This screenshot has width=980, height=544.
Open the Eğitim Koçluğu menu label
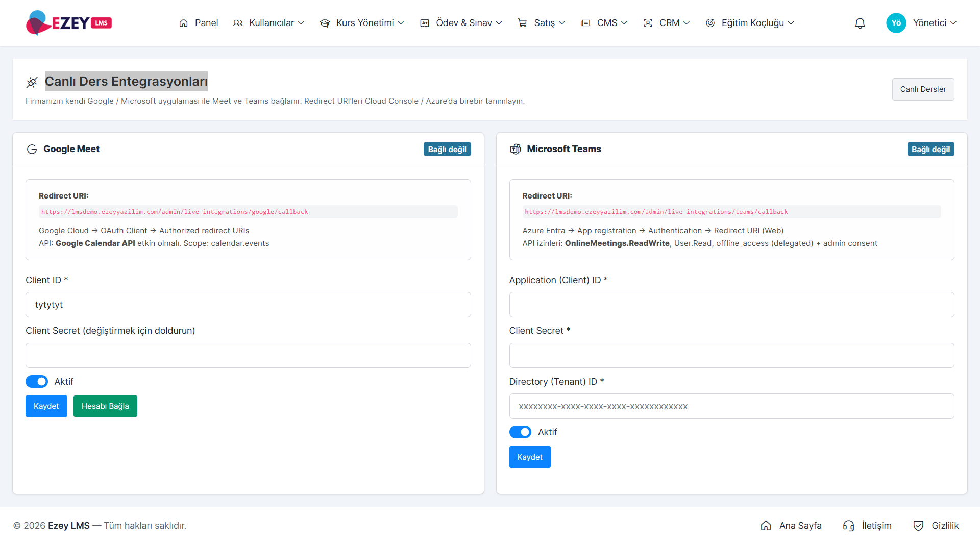[x=753, y=23]
